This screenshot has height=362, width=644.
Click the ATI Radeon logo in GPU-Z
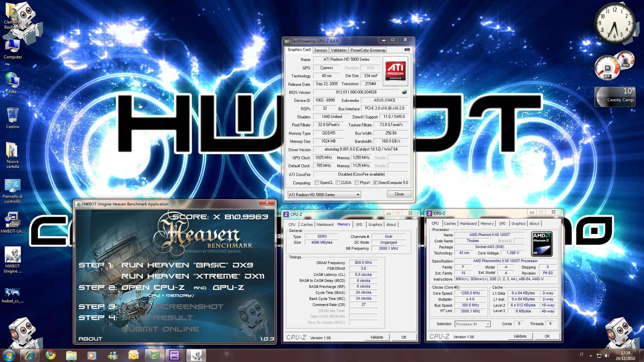[x=395, y=71]
